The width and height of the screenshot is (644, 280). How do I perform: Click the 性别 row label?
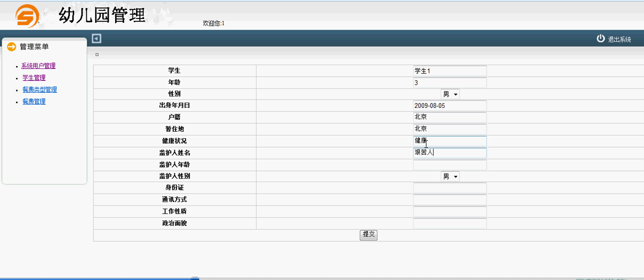click(x=174, y=94)
